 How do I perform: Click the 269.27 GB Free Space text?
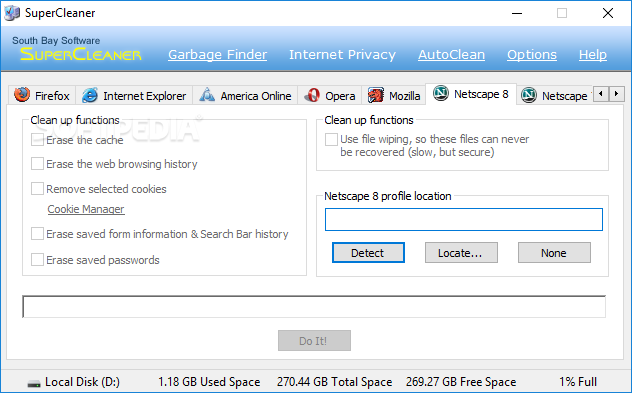pyautogui.click(x=461, y=382)
